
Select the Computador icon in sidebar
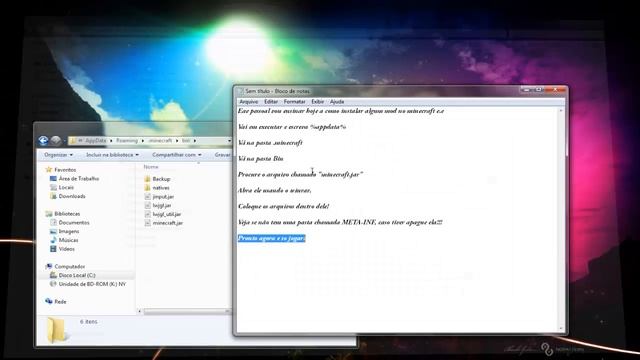click(x=49, y=266)
